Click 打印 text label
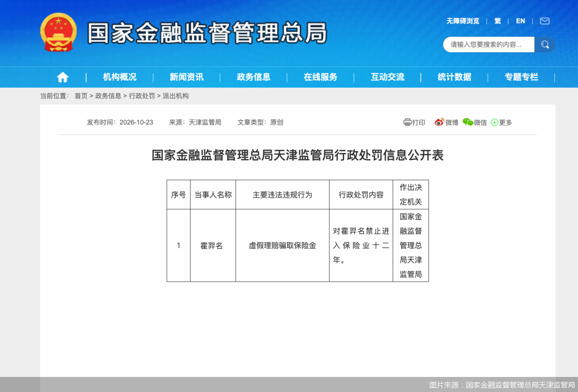The width and height of the screenshot is (578, 392). click(x=418, y=123)
